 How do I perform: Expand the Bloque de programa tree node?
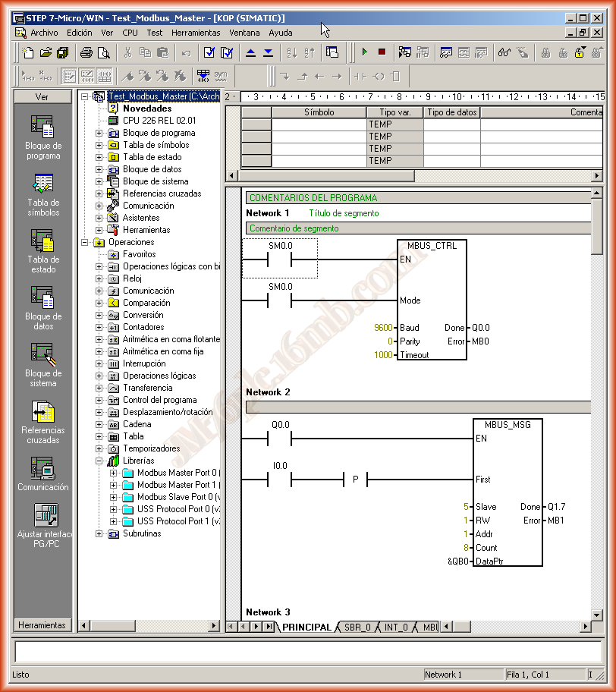99,133
